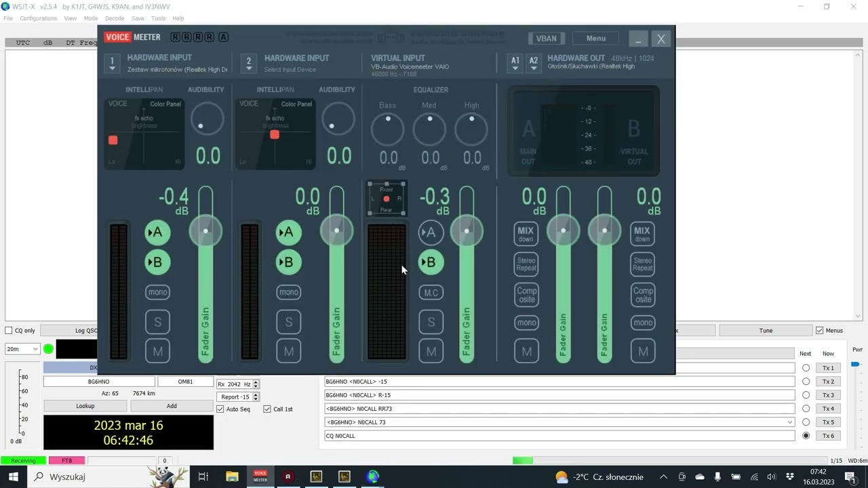The width and height of the screenshot is (868, 488).
Task: Enable bus A on Virtual Input strip
Action: coord(431,232)
